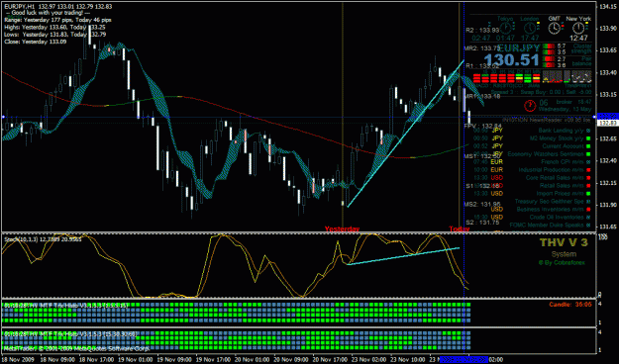The height and width of the screenshot is (364, 619).
Task: Click the red impact marker for Industrial Production
Action: point(588,170)
